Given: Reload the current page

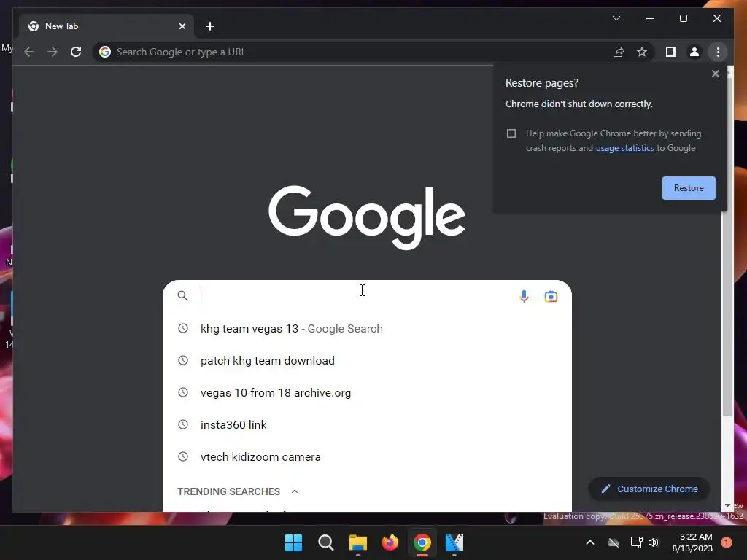Looking at the screenshot, I should click(76, 52).
